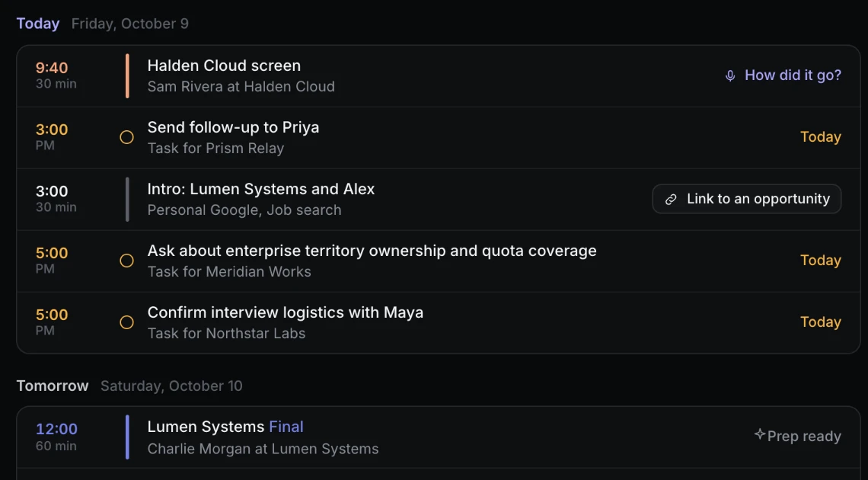
Task: Click the Saturday, October 10 date label
Action: (171, 386)
